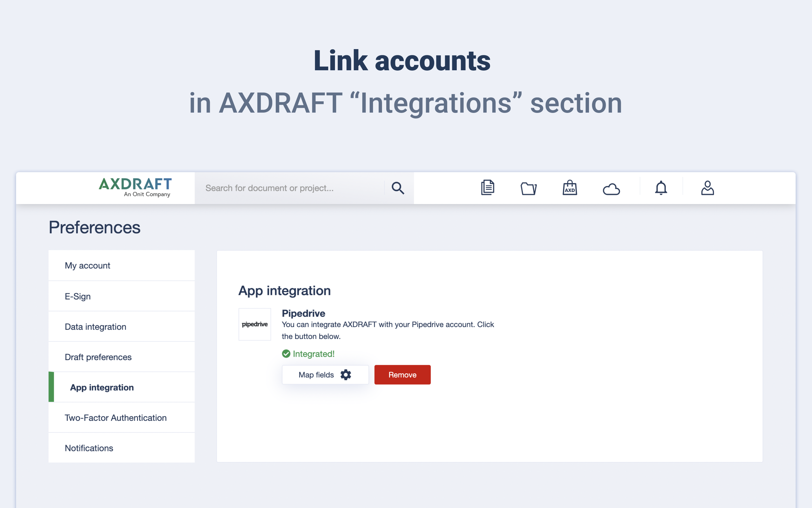
Task: Open Data integration preferences
Action: tap(122, 327)
